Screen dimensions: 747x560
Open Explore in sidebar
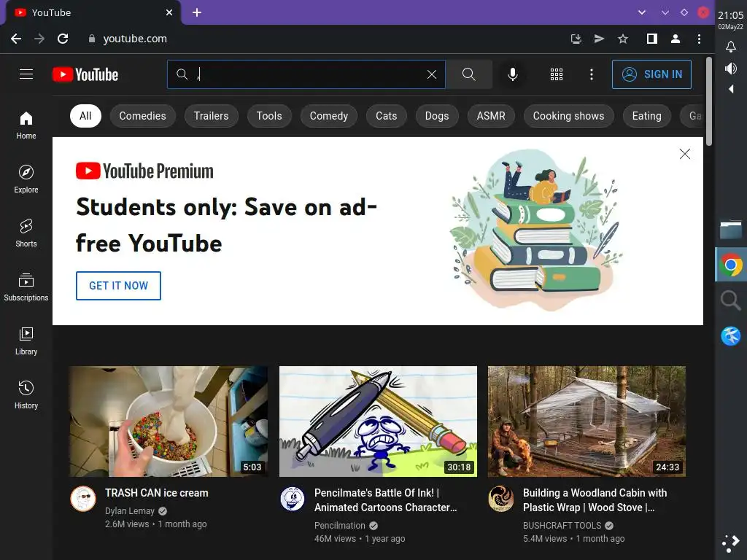tap(26, 179)
